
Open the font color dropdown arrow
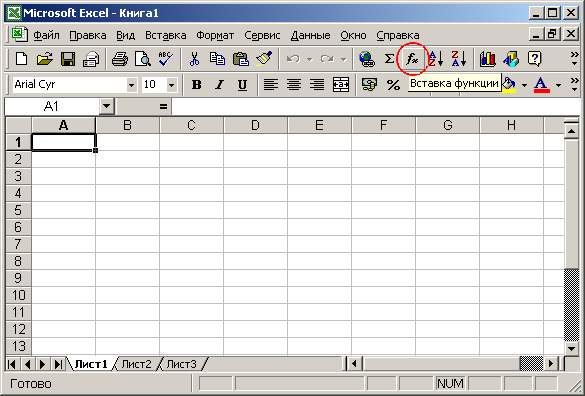click(x=558, y=85)
